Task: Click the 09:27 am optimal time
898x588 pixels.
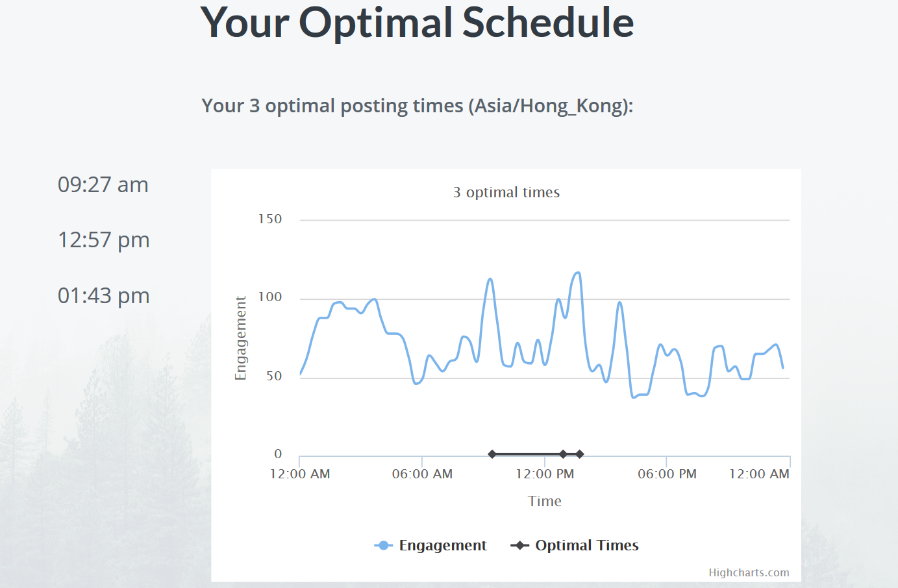Action: [x=103, y=185]
